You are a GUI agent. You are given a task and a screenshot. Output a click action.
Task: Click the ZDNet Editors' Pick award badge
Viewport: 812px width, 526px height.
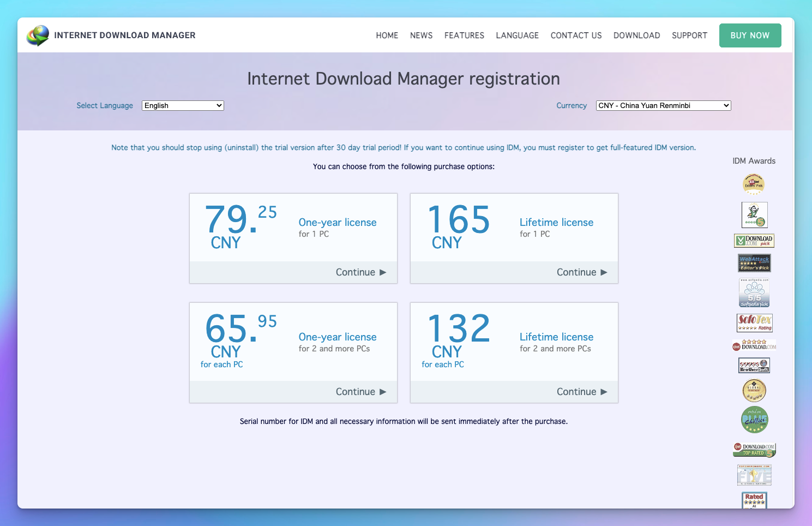click(x=754, y=184)
